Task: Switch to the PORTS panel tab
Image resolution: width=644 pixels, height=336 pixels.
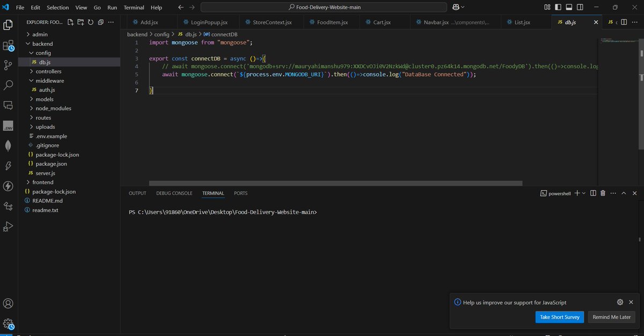Action: coord(241,193)
